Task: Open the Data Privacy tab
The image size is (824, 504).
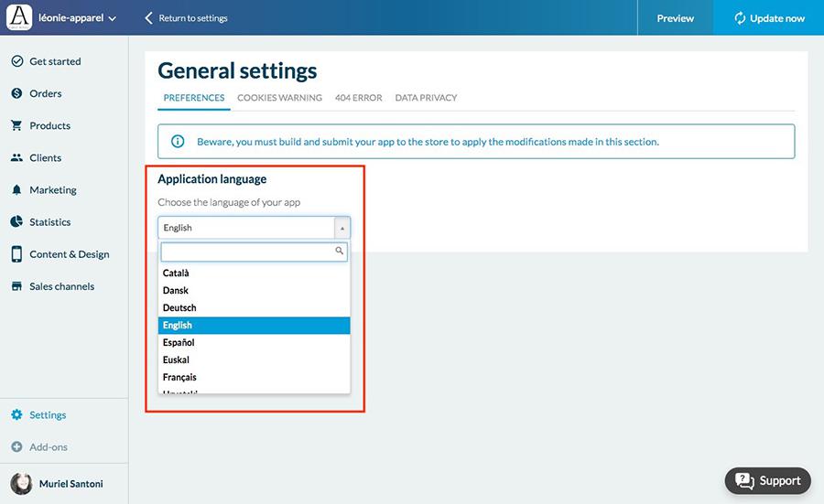Action: (426, 98)
